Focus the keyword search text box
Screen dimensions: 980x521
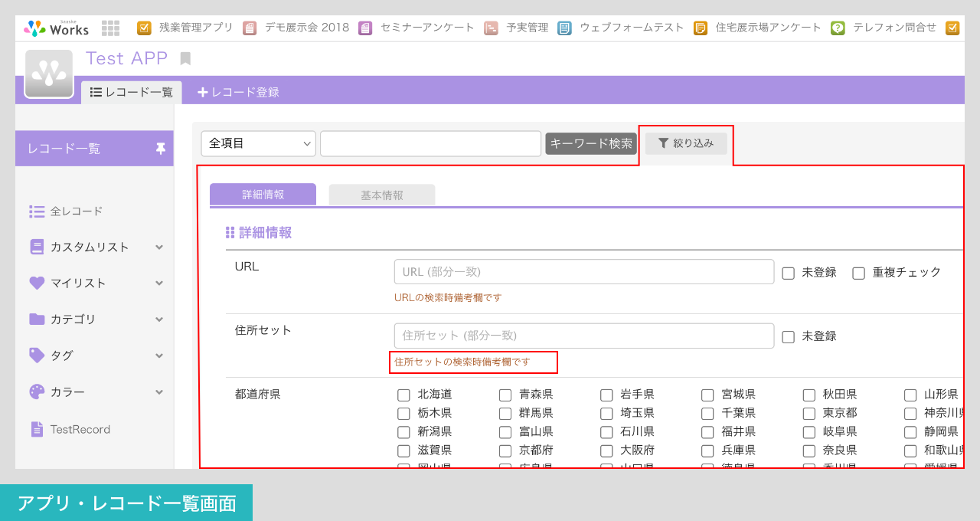431,143
